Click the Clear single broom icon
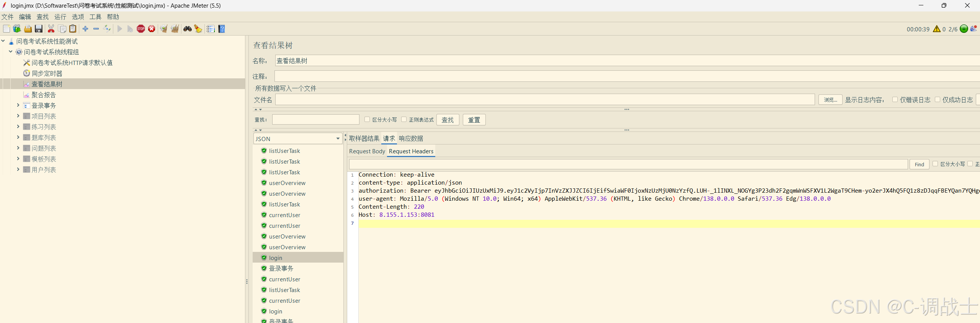The image size is (980, 323). pos(164,29)
